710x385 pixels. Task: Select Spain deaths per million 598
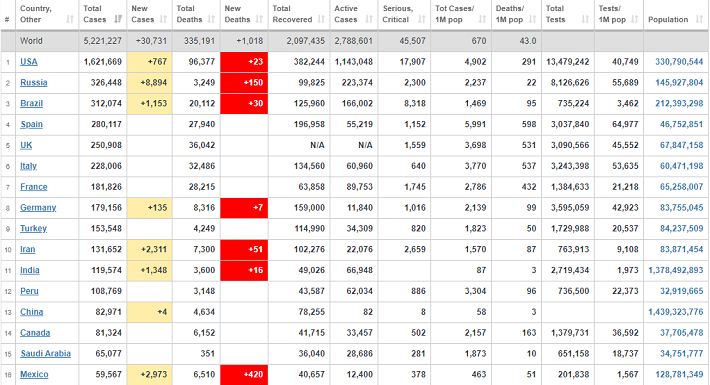click(x=528, y=124)
